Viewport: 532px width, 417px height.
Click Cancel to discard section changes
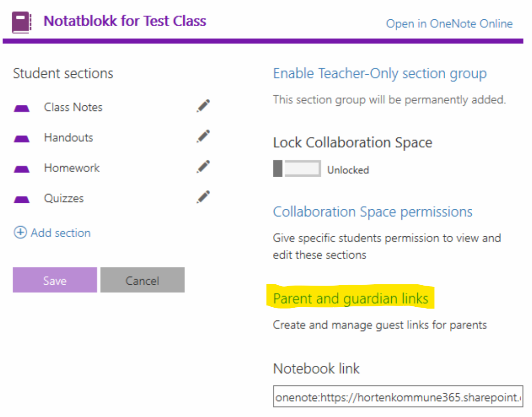(142, 280)
